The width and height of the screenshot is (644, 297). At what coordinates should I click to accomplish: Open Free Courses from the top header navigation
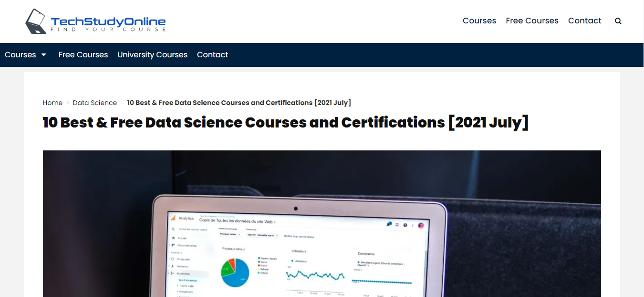click(x=532, y=21)
